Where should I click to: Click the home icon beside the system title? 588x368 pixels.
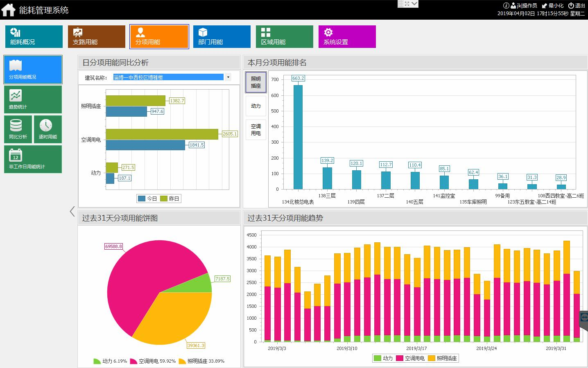9,10
